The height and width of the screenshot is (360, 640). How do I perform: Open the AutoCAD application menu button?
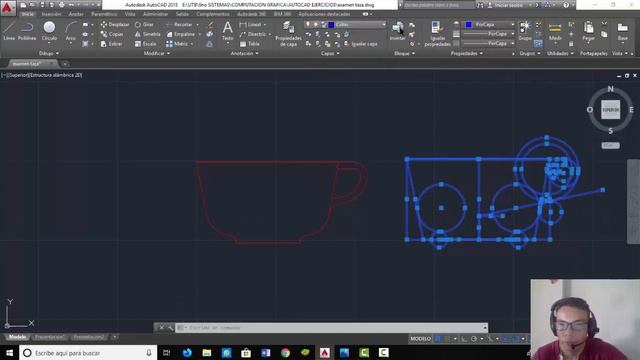point(8,7)
